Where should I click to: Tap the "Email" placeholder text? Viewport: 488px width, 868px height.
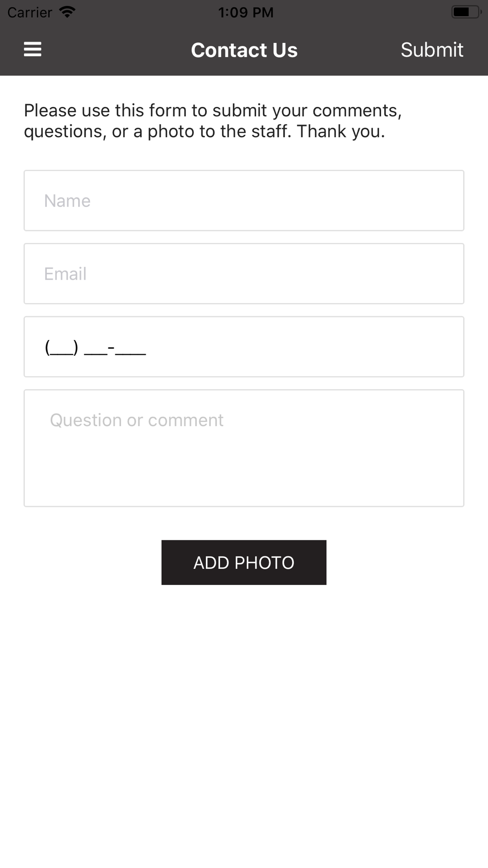(x=65, y=274)
